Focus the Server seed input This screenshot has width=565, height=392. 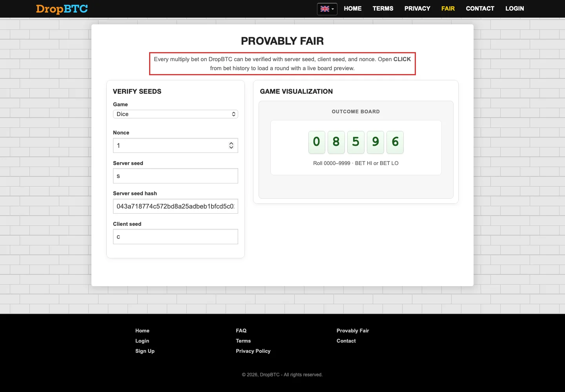pos(175,176)
